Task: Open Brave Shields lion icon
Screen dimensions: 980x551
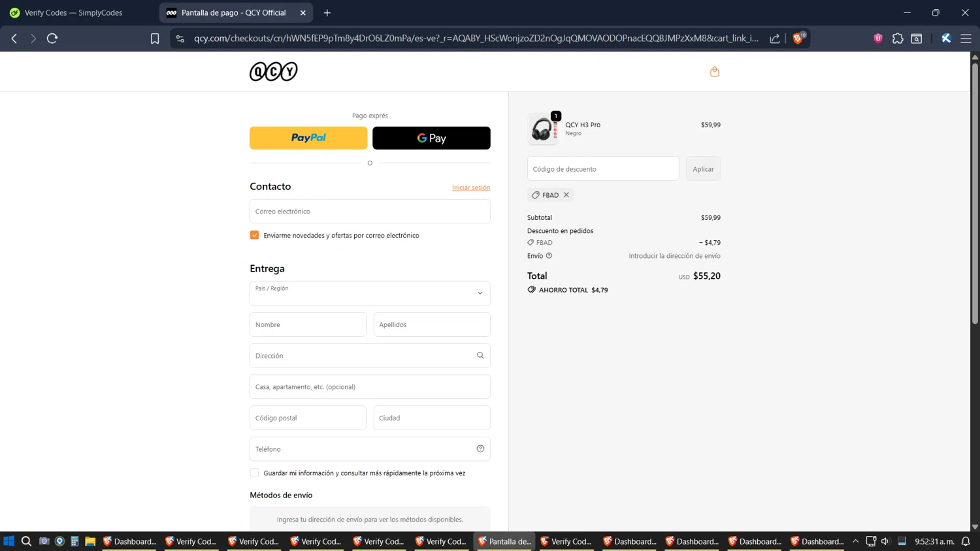Action: tap(798, 39)
